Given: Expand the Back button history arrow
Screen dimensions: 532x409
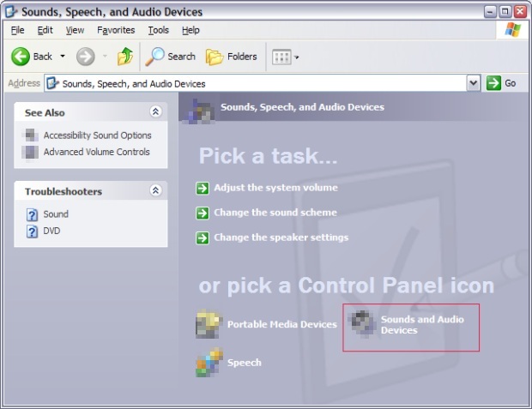Looking at the screenshot, I should click(63, 57).
